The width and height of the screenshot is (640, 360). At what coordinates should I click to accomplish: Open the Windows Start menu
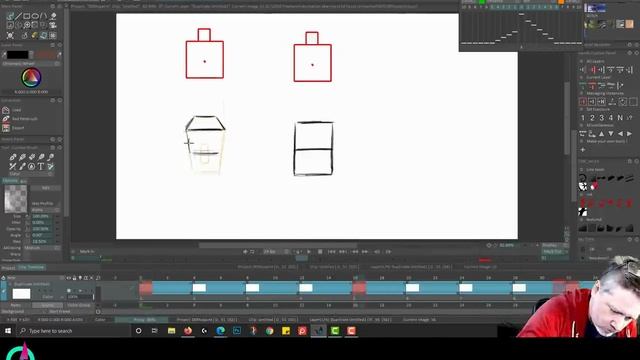(8, 331)
